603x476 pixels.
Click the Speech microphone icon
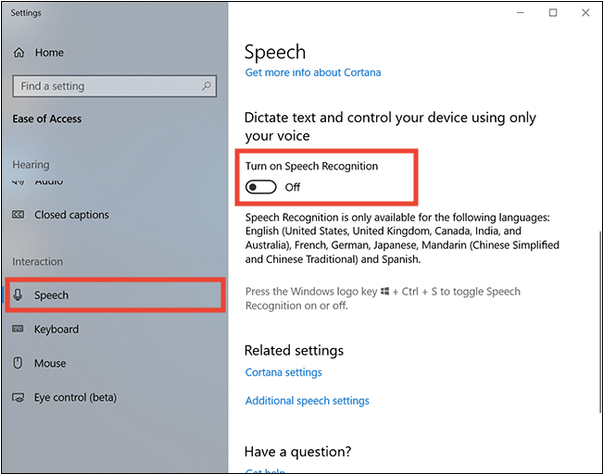tap(18, 295)
